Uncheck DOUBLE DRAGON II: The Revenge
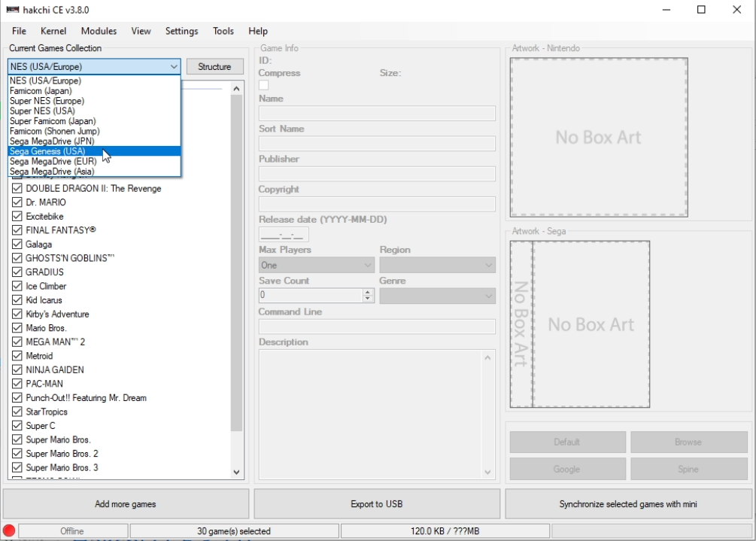The image size is (756, 541). (17, 188)
